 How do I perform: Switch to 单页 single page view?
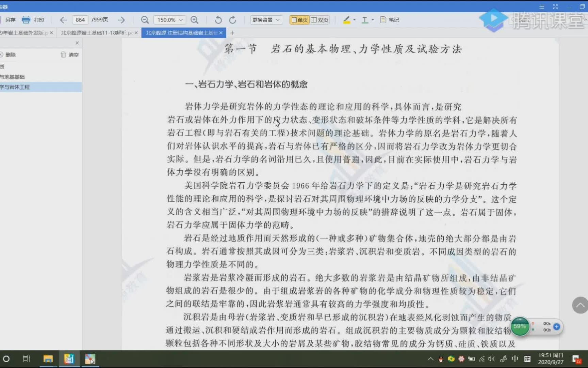click(x=299, y=20)
